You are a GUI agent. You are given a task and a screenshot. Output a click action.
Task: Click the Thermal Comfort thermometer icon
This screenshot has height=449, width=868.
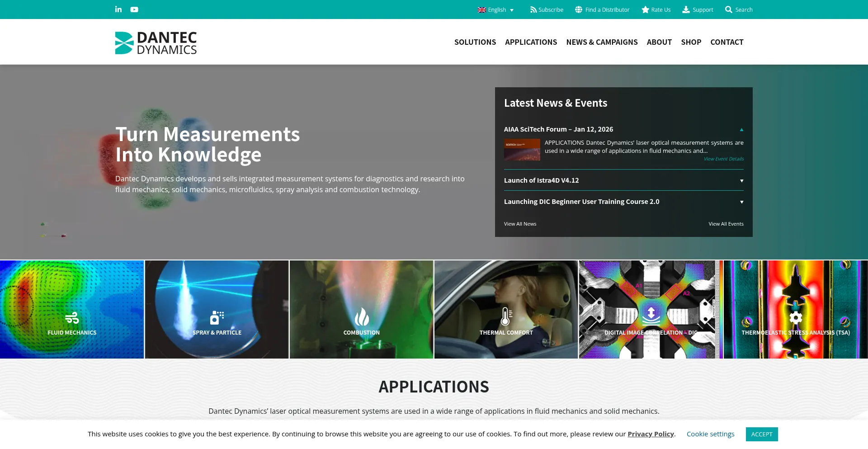(506, 317)
